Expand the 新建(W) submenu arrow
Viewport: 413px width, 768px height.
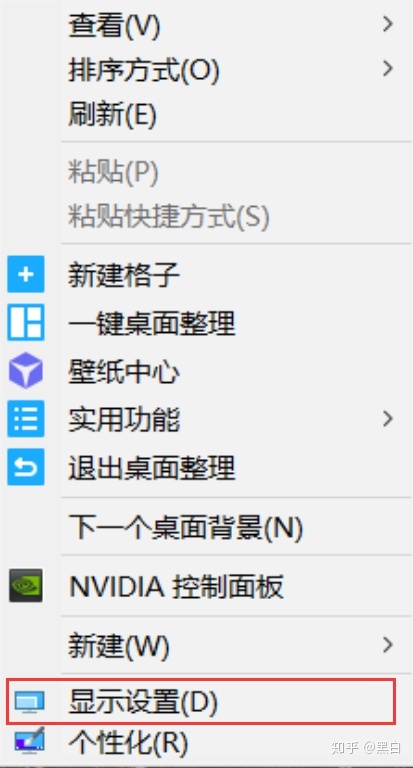[388, 645]
